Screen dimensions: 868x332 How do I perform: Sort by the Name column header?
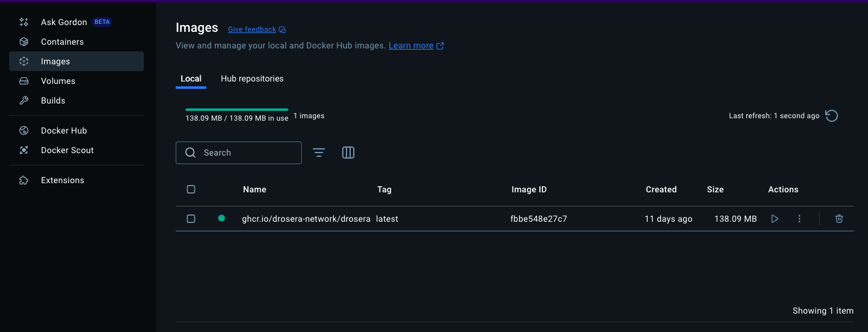pyautogui.click(x=255, y=189)
